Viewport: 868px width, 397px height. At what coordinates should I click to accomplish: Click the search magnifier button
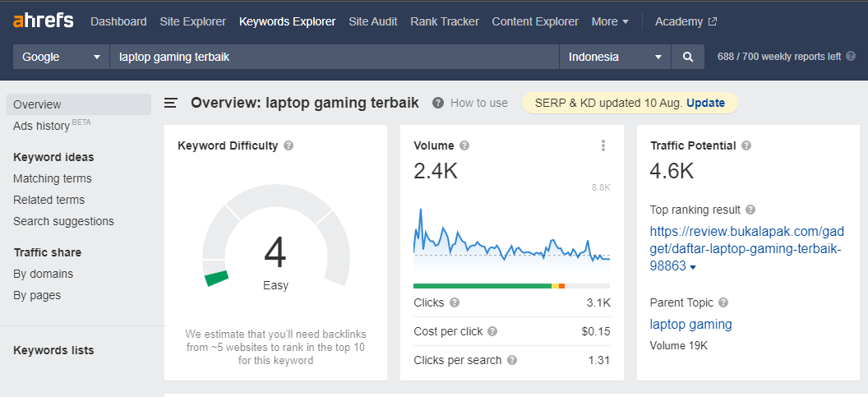687,57
